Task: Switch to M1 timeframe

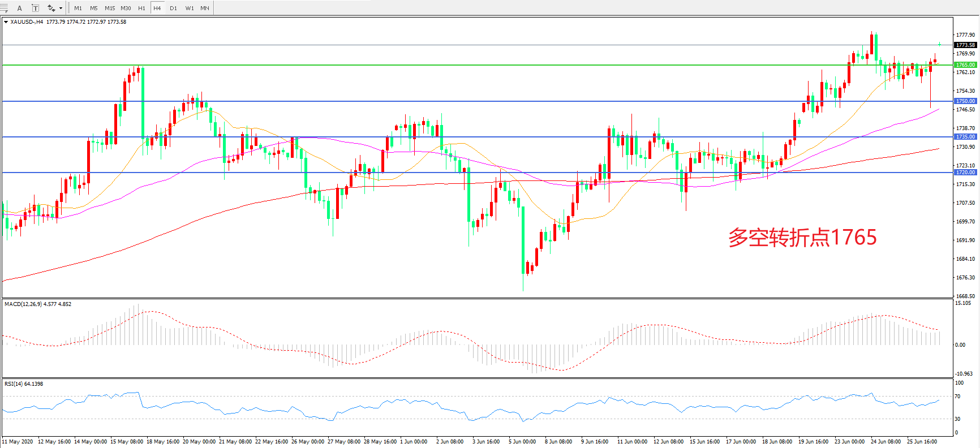Action: click(78, 8)
